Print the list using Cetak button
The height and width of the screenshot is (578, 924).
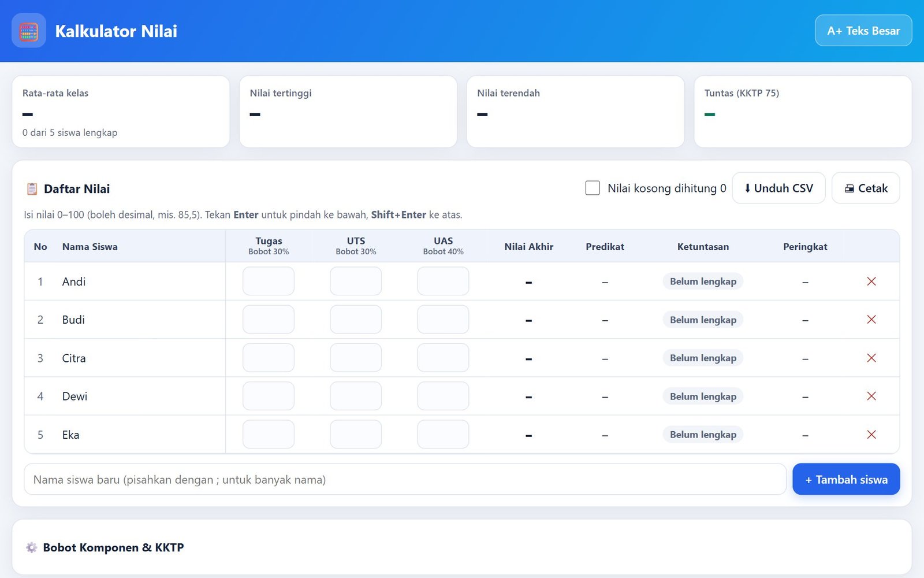[866, 188]
